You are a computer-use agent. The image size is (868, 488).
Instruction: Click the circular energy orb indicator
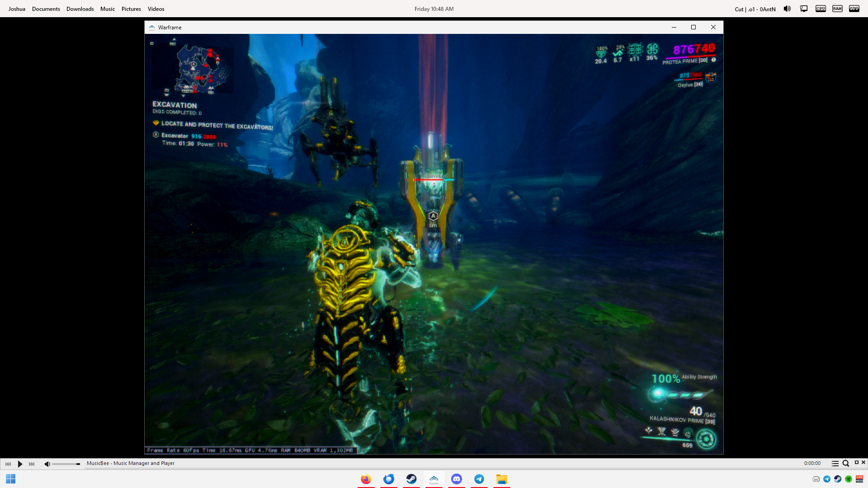706,439
